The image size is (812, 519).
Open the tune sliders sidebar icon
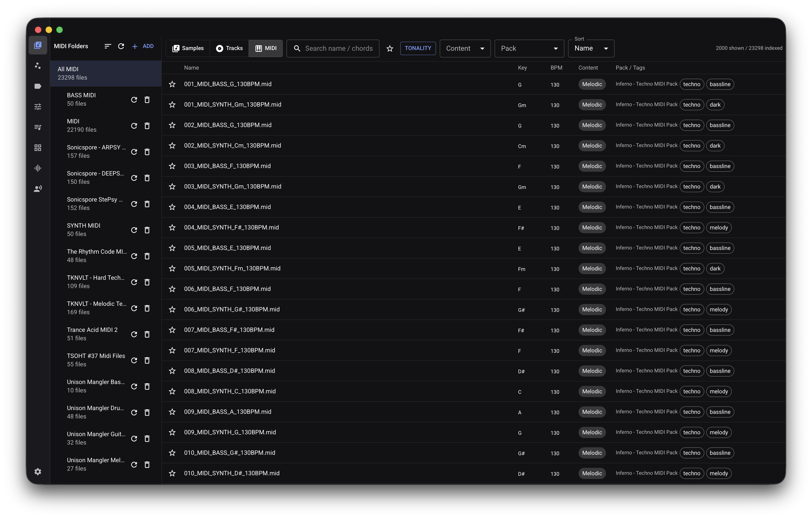[38, 107]
